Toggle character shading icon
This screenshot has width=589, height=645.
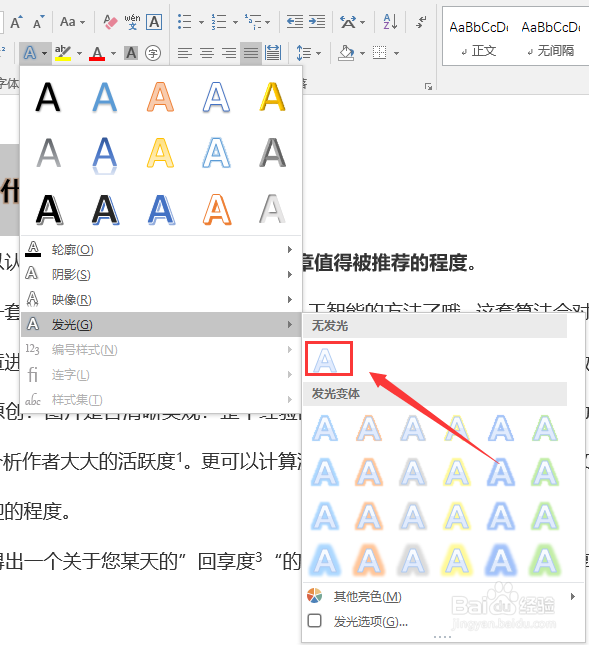coord(131,53)
